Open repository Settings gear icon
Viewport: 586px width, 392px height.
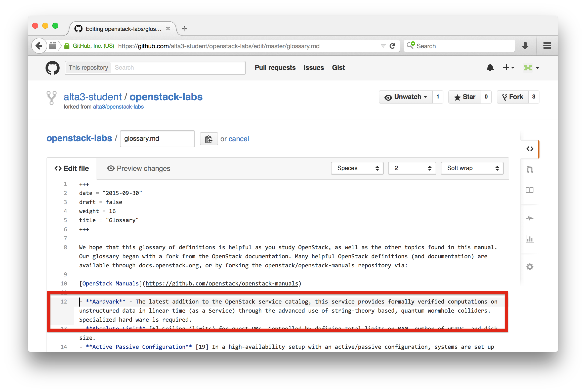(x=530, y=267)
